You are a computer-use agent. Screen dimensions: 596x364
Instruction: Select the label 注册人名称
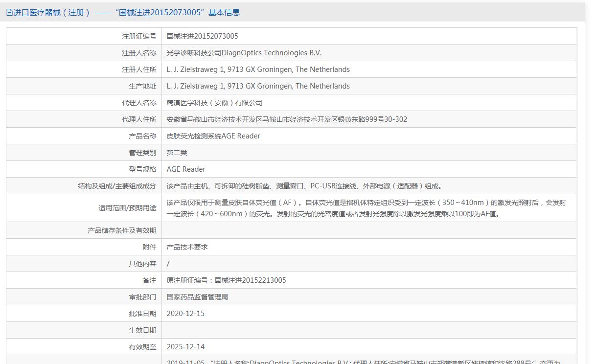[x=139, y=53]
